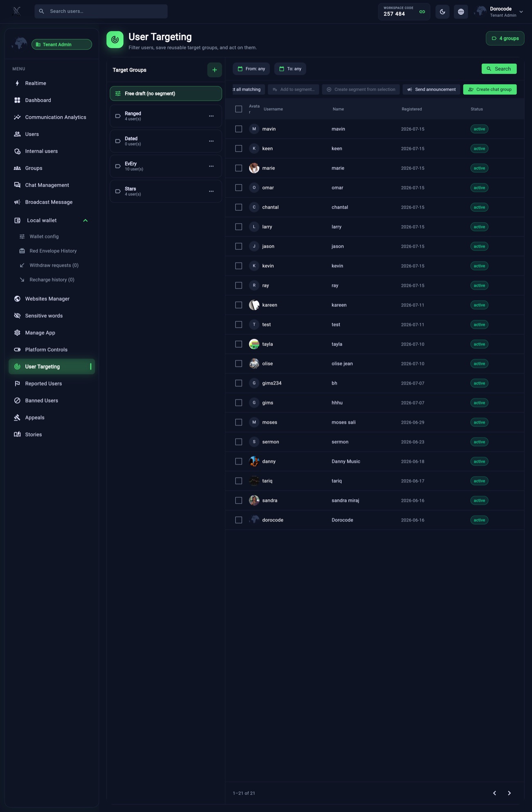This screenshot has width=532, height=812.
Task: Select all rows with header checkbox
Action: tap(239, 109)
